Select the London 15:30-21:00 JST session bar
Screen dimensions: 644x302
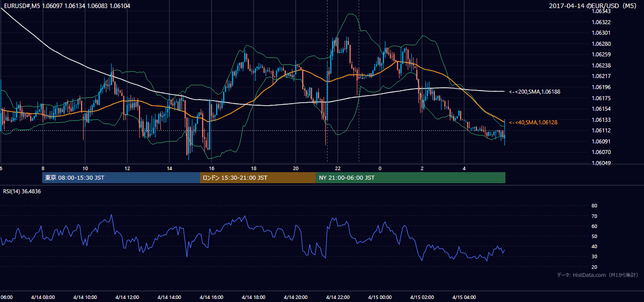(x=258, y=178)
